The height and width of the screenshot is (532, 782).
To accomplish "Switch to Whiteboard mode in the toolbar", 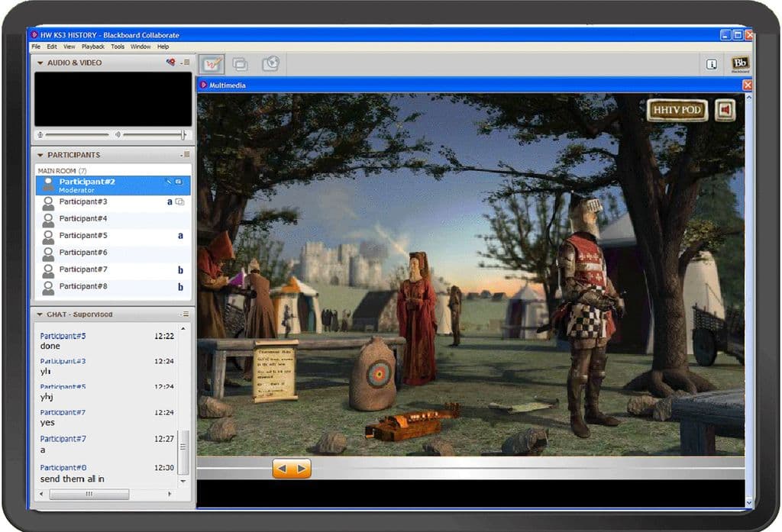I will coord(212,64).
